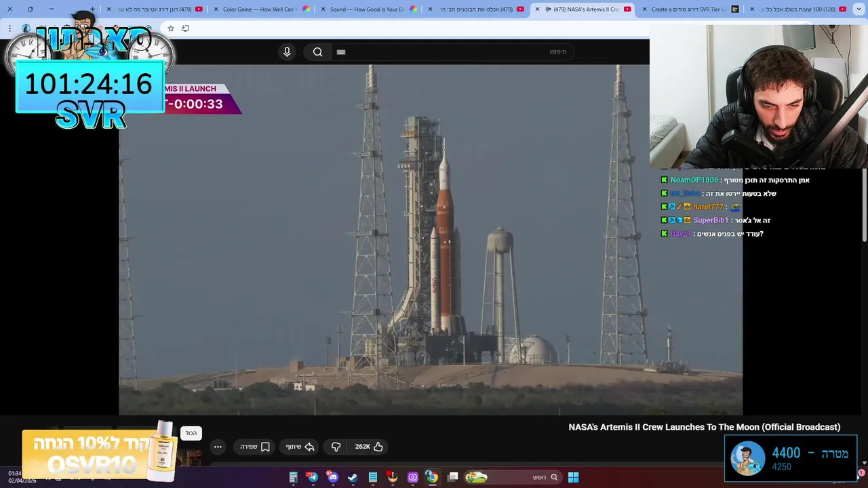Click the 101:24:16 SVR timer overlay

point(90,87)
